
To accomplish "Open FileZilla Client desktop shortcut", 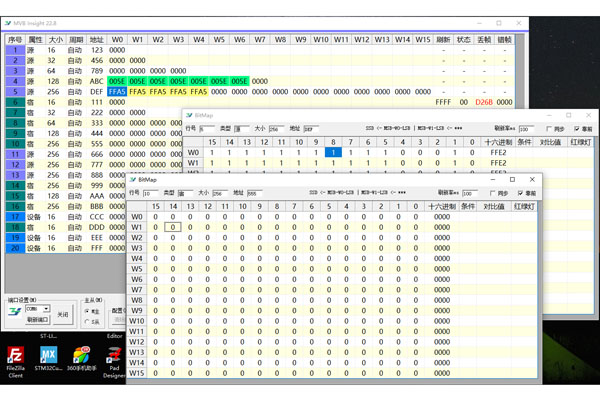I will (x=15, y=361).
